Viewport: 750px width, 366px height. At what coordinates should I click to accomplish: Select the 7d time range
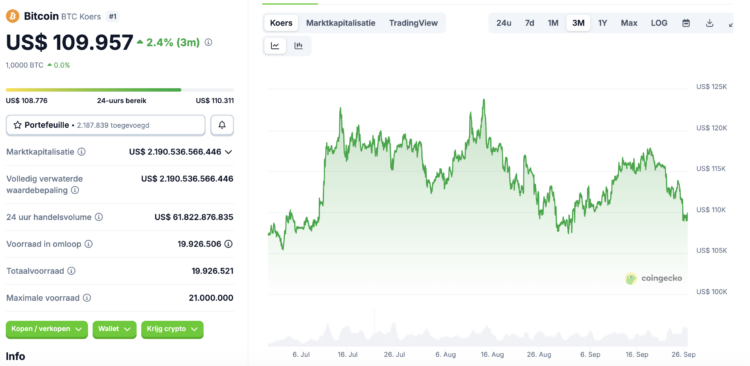coord(529,23)
